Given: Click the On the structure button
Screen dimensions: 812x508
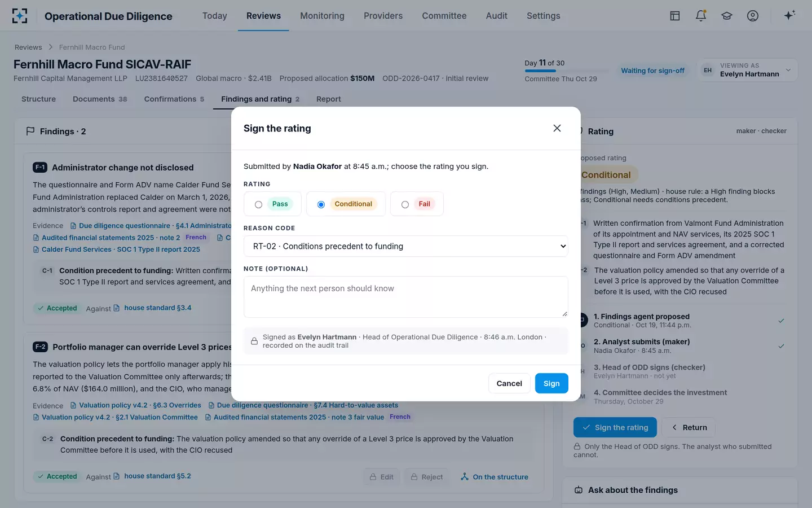Looking at the screenshot, I should pyautogui.click(x=495, y=477).
